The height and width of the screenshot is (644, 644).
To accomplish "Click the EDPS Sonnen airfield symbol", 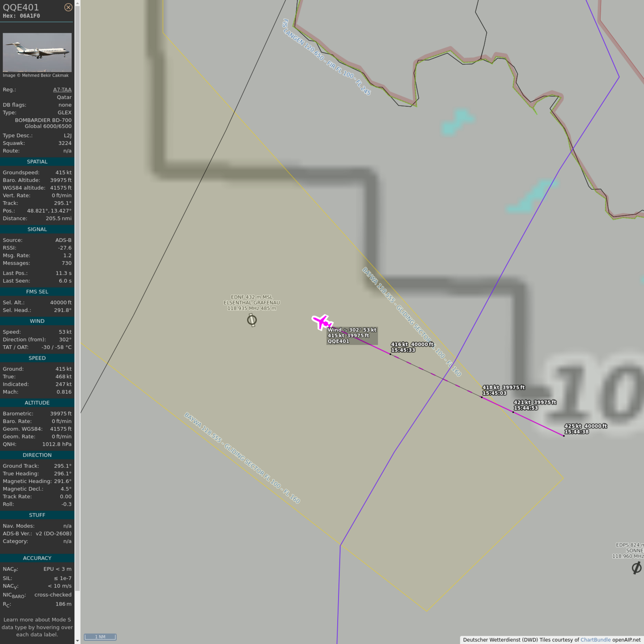I will (x=636, y=568).
